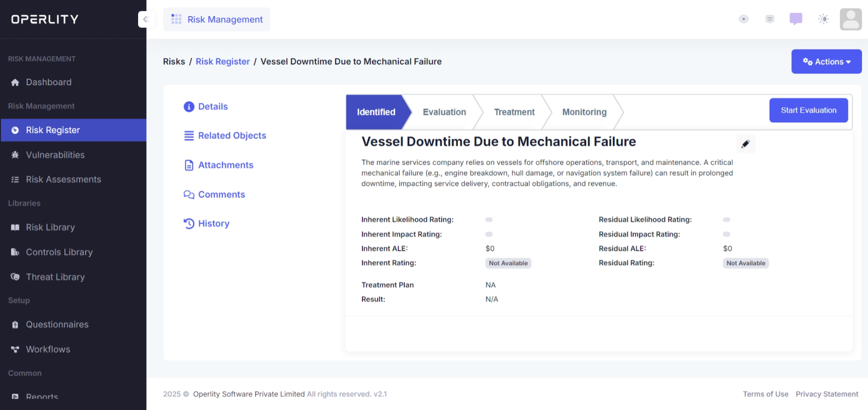
Task: Open the purple chat bubble icon in header
Action: pyautogui.click(x=796, y=19)
